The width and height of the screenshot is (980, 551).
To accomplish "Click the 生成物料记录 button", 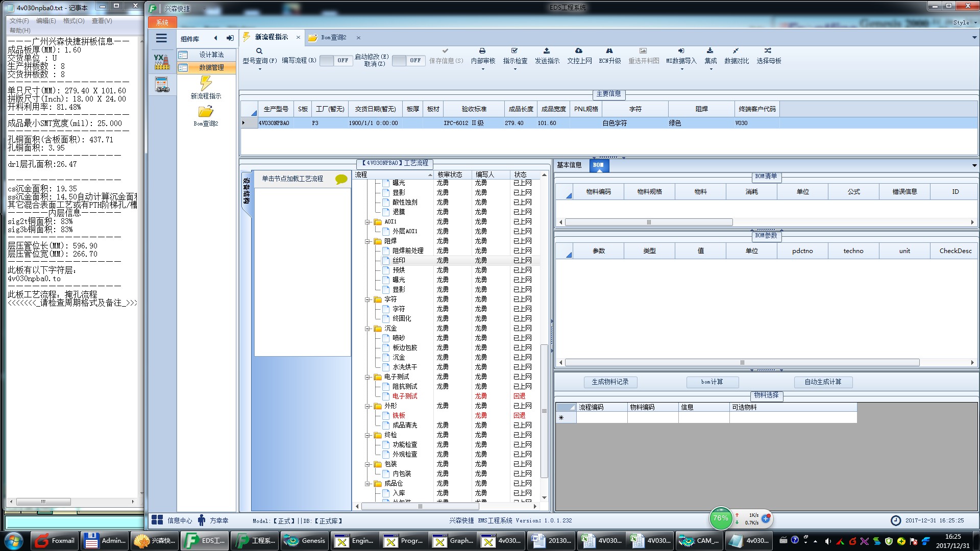I will pyautogui.click(x=610, y=382).
